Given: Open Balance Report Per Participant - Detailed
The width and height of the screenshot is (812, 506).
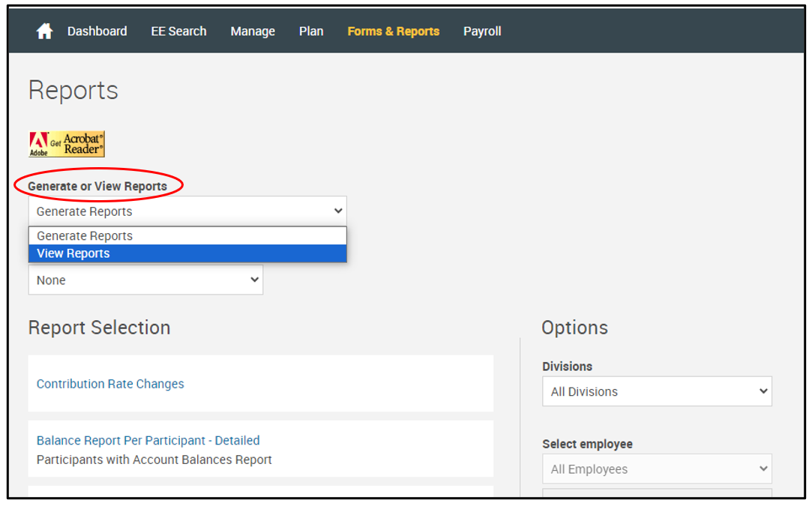Looking at the screenshot, I should point(148,441).
